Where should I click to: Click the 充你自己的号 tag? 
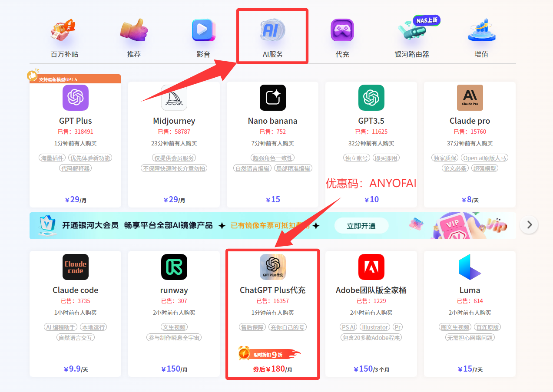288,327
